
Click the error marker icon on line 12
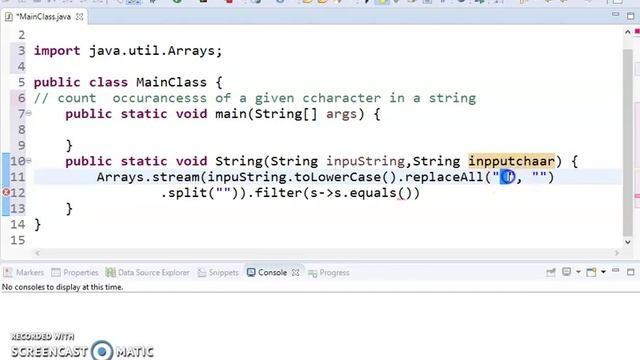point(6,192)
